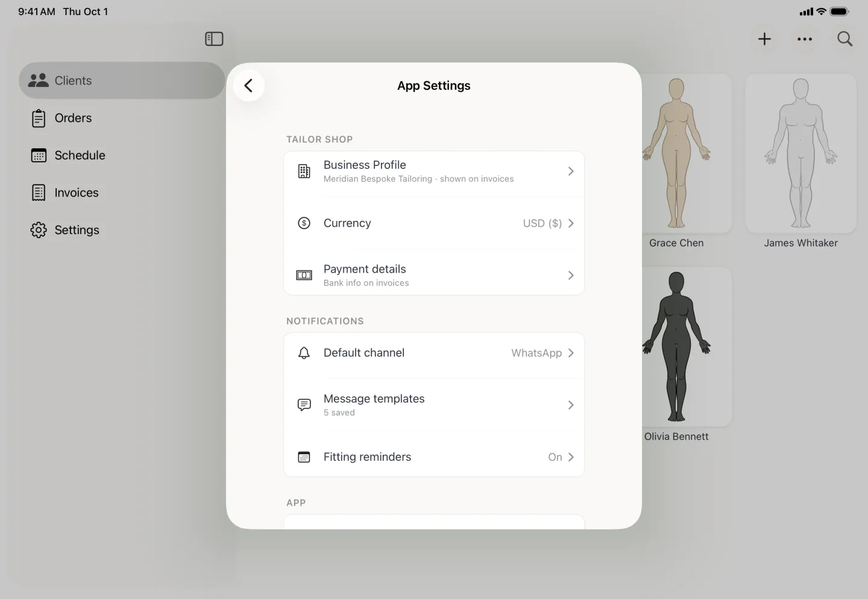Click the Message templates speech bubble icon
868x599 pixels.
click(304, 405)
